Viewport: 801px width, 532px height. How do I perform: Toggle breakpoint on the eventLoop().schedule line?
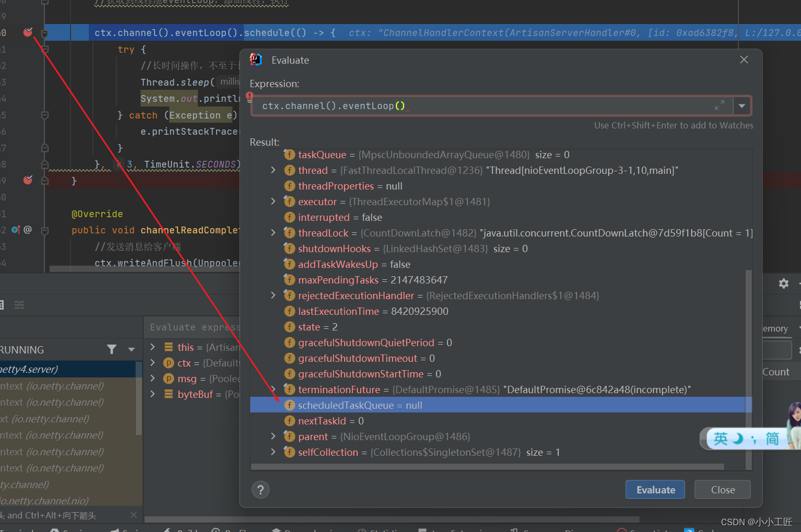[x=28, y=32]
